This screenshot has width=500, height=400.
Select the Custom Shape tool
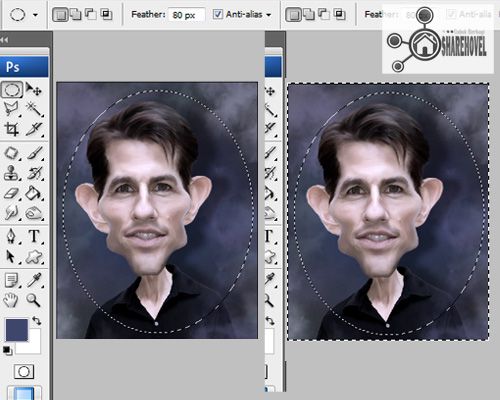[35, 257]
